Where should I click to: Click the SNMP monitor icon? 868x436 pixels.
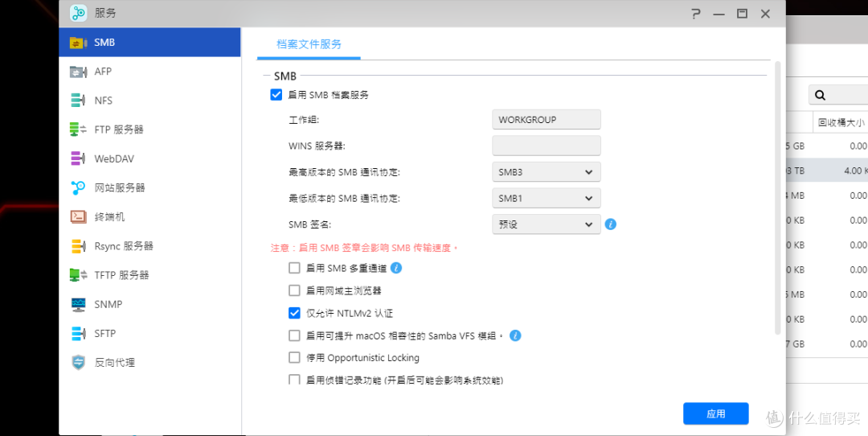[x=78, y=304]
